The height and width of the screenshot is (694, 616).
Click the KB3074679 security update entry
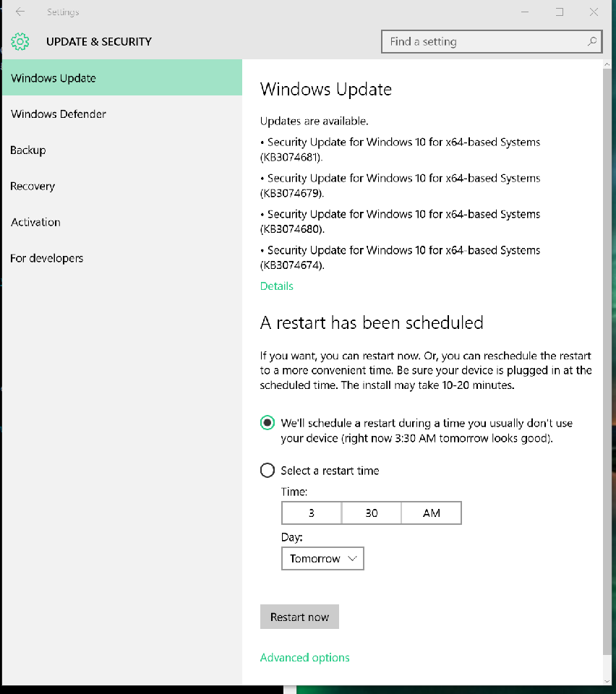pyautogui.click(x=400, y=186)
